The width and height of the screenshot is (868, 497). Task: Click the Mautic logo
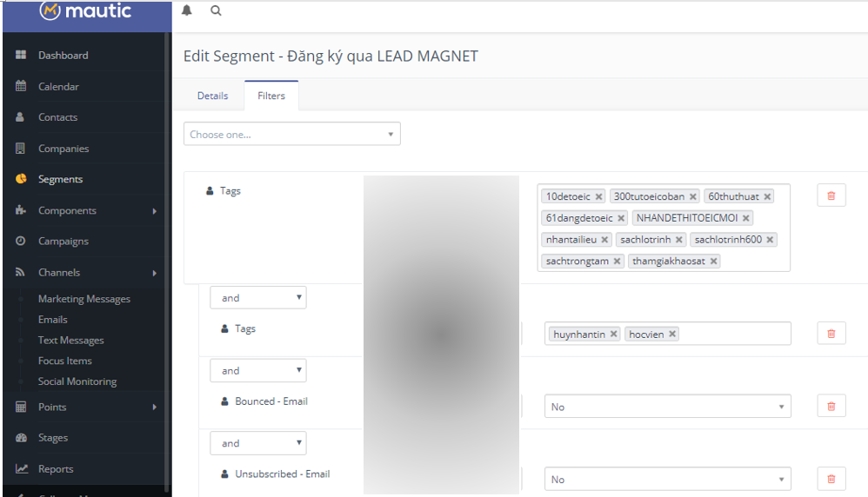point(85,11)
